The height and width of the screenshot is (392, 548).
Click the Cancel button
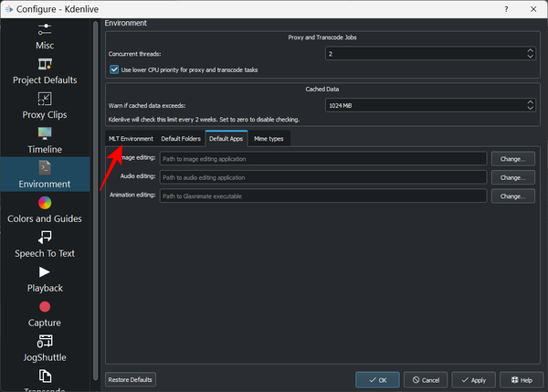point(426,380)
